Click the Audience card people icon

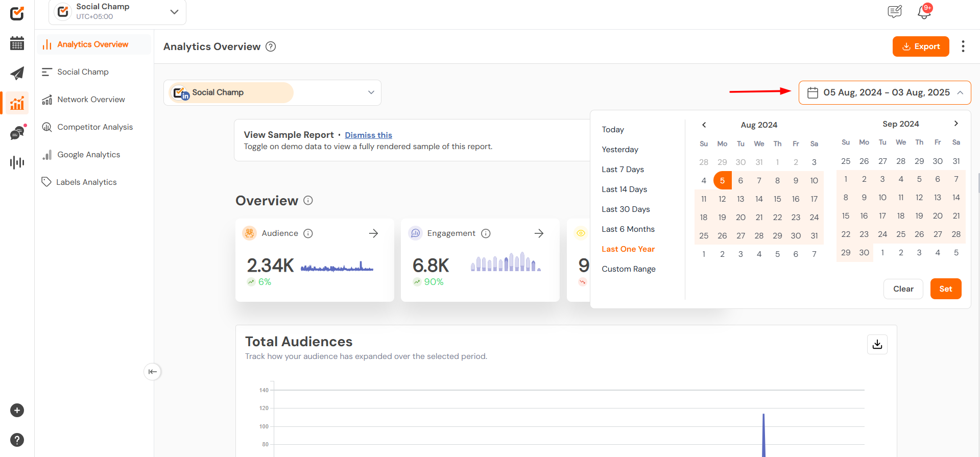249,233
